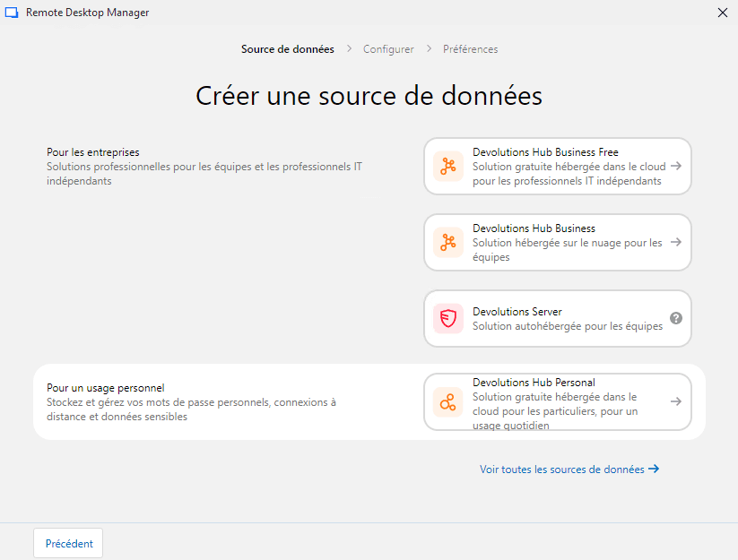Screen dimensions: 738x560
Task: Select the Source de données breadcrumb step
Action: coord(288,49)
